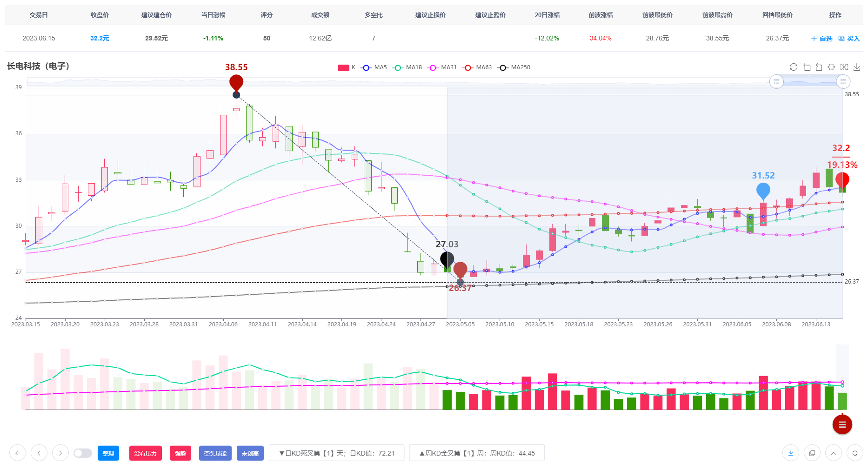The height and width of the screenshot is (463, 868).
Task: Click the red 强势 tag button
Action: [180, 453]
